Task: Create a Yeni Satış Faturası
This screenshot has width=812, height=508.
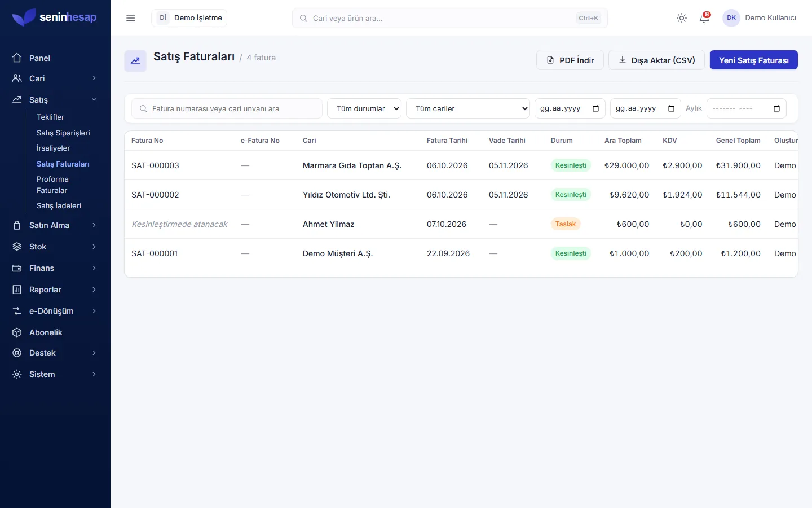Action: tap(754, 60)
